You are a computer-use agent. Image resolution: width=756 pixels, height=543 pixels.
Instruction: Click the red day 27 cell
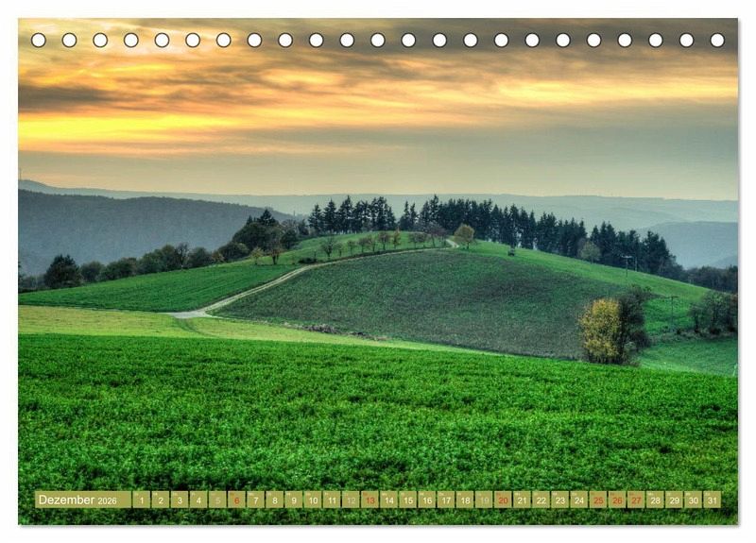[x=636, y=500]
